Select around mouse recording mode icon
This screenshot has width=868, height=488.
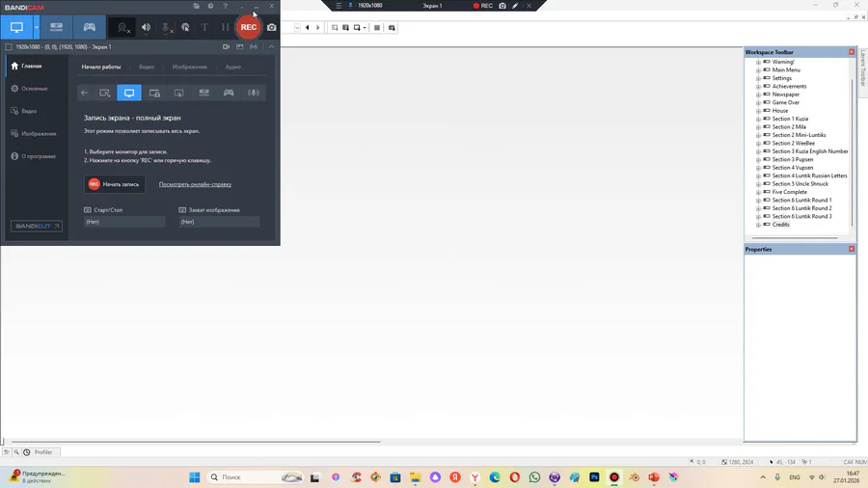point(178,93)
